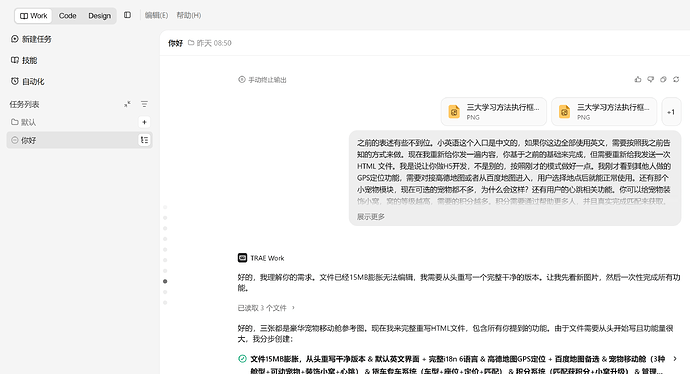
Task: Jump to the active dark navigation dot
Action: 165,281
